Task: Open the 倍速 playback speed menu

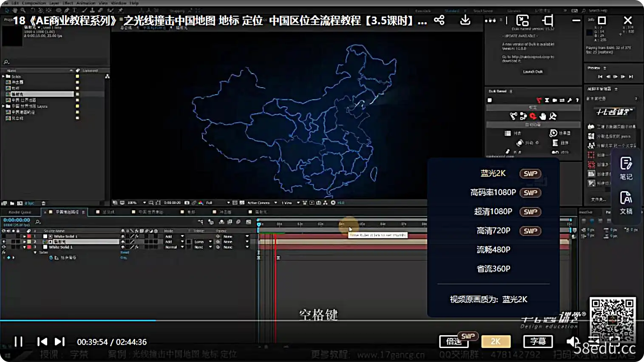Action: click(x=454, y=341)
